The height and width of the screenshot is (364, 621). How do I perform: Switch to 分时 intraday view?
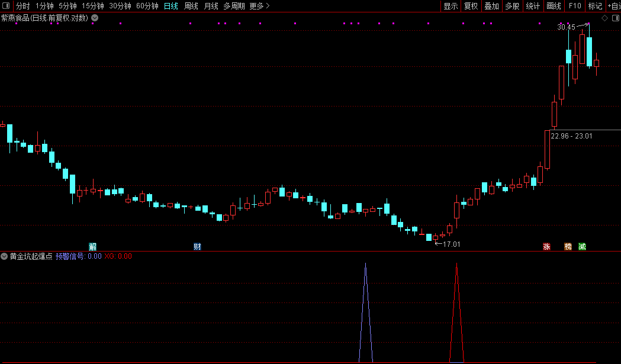click(x=22, y=6)
